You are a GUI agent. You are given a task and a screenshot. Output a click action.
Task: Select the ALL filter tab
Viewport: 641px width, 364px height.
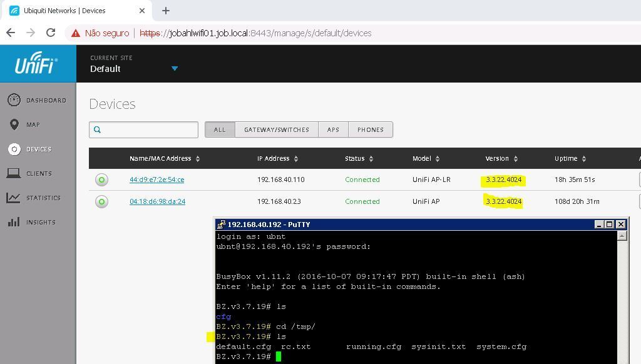(220, 129)
